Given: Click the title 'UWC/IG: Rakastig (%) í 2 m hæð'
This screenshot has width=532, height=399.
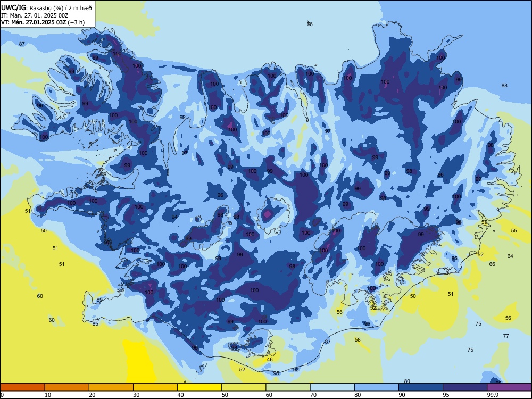Looking at the screenshot, I should tap(46, 8).
